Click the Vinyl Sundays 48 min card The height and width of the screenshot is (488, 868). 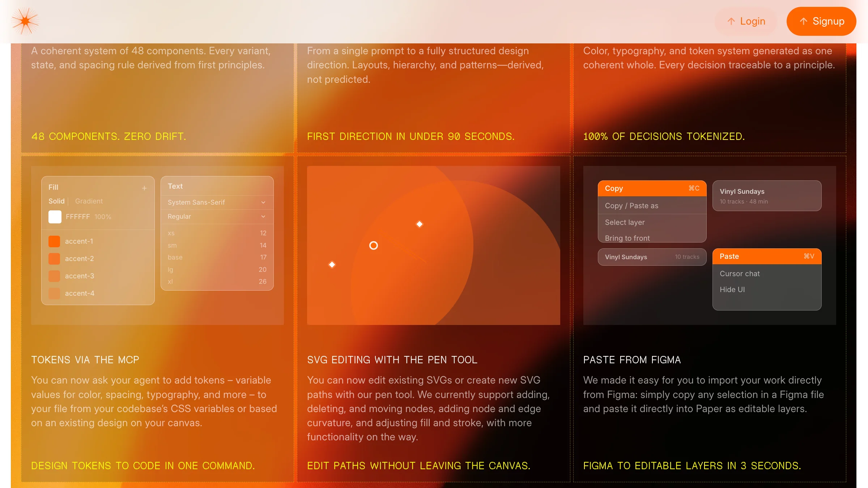coord(767,196)
